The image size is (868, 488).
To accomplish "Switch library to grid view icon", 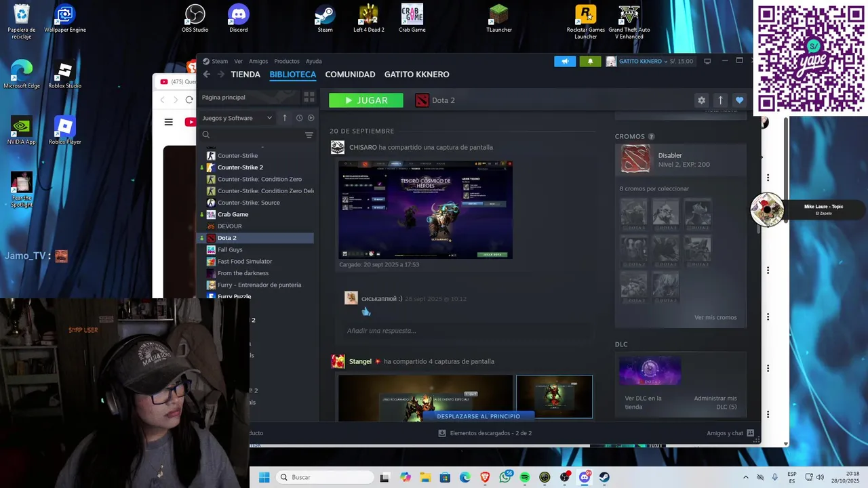I will (x=309, y=97).
